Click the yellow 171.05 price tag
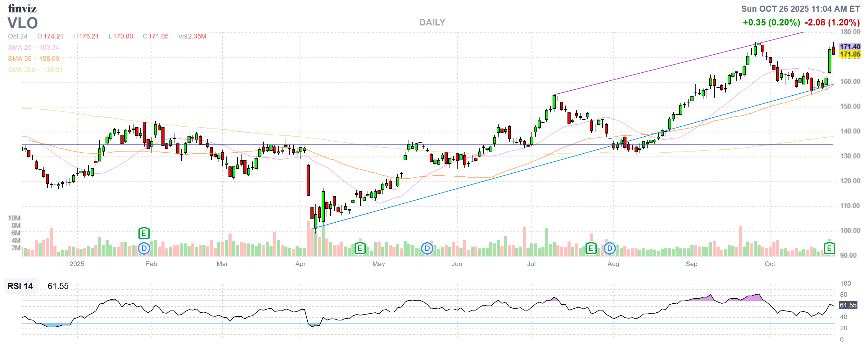This screenshot has height=349, width=868. 849,54
